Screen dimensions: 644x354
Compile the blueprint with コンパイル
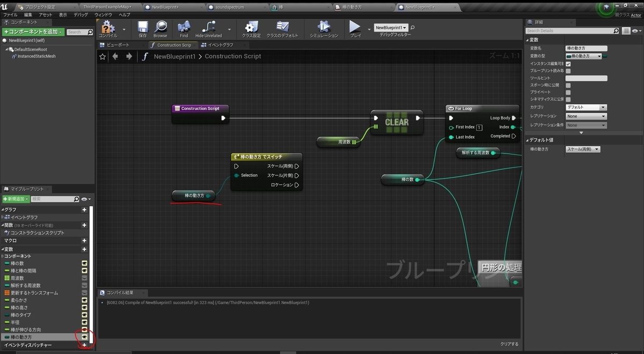click(x=108, y=28)
